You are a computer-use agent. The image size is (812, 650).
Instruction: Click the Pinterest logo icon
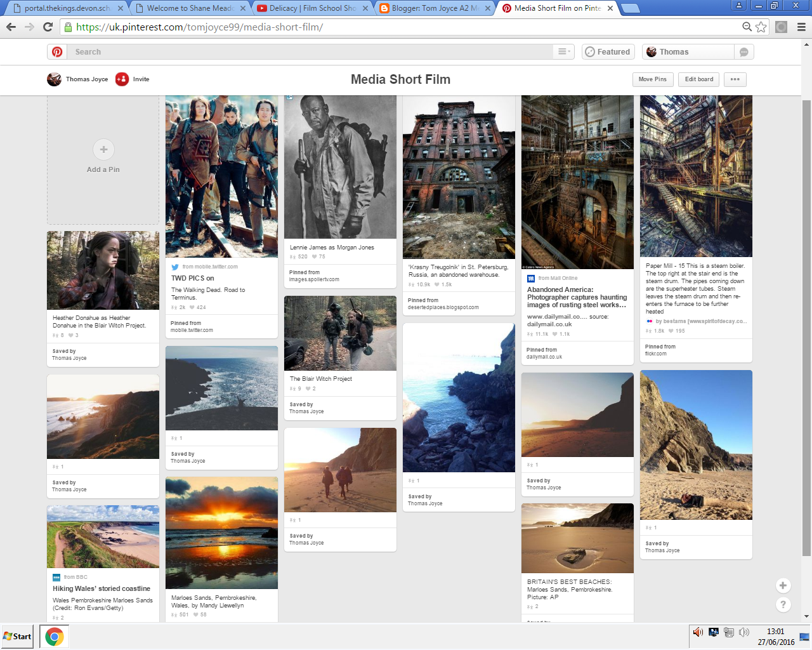[x=56, y=51]
